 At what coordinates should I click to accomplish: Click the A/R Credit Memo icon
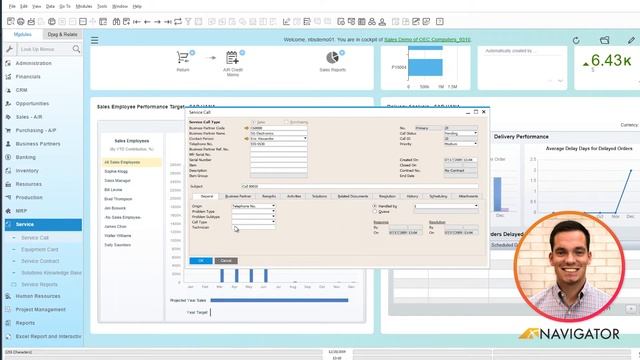(x=232, y=58)
